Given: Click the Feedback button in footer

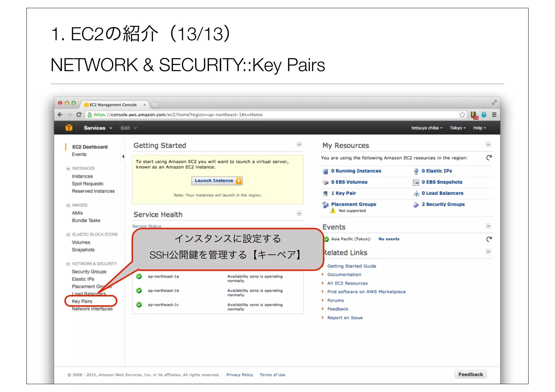Looking at the screenshot, I should pos(471,374).
